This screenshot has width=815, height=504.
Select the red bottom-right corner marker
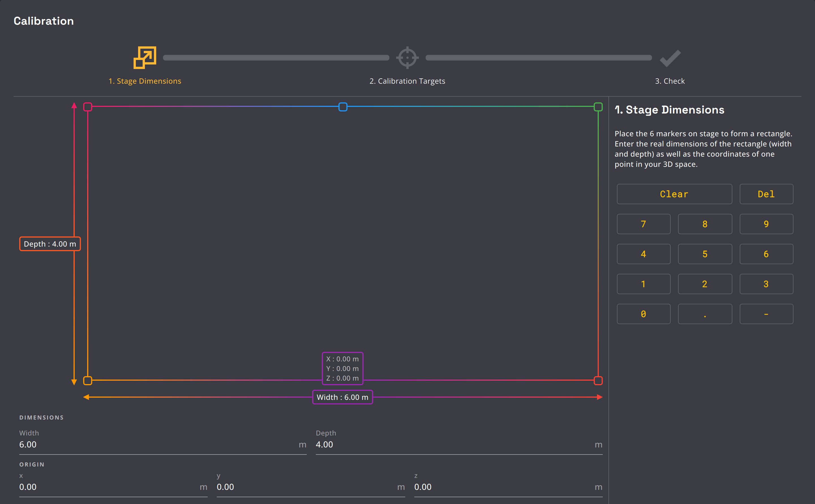pyautogui.click(x=598, y=380)
